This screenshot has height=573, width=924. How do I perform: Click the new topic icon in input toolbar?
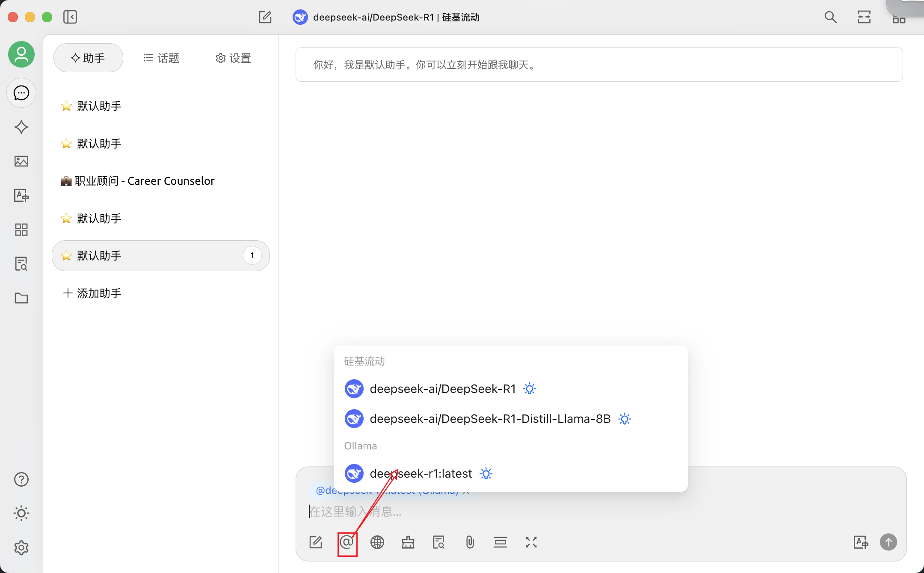(x=316, y=542)
